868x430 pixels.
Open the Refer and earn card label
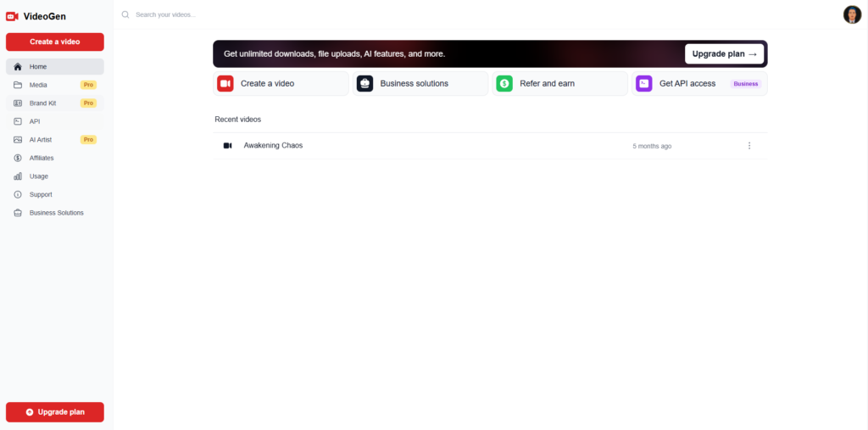click(547, 84)
